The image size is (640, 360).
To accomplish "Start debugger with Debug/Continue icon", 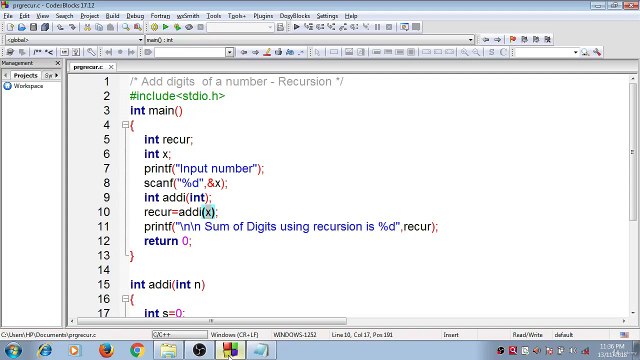I will click(x=297, y=27).
